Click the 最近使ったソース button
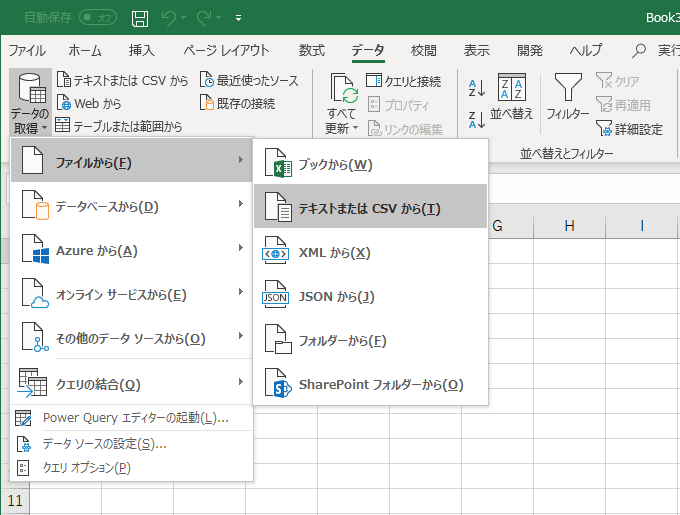680x515 pixels. (249, 81)
